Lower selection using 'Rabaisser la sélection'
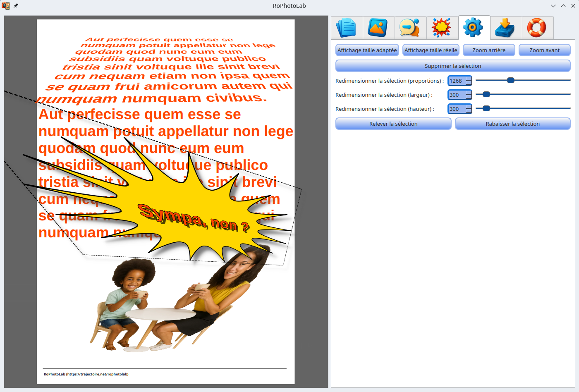Screen dimensions: 579x392 pos(512,124)
